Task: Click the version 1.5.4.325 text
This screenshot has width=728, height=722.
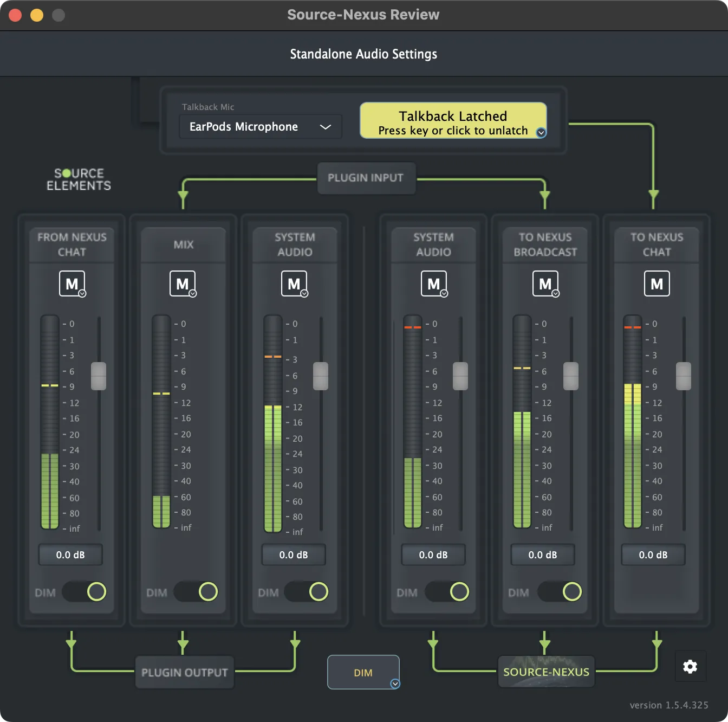Action: (669, 705)
